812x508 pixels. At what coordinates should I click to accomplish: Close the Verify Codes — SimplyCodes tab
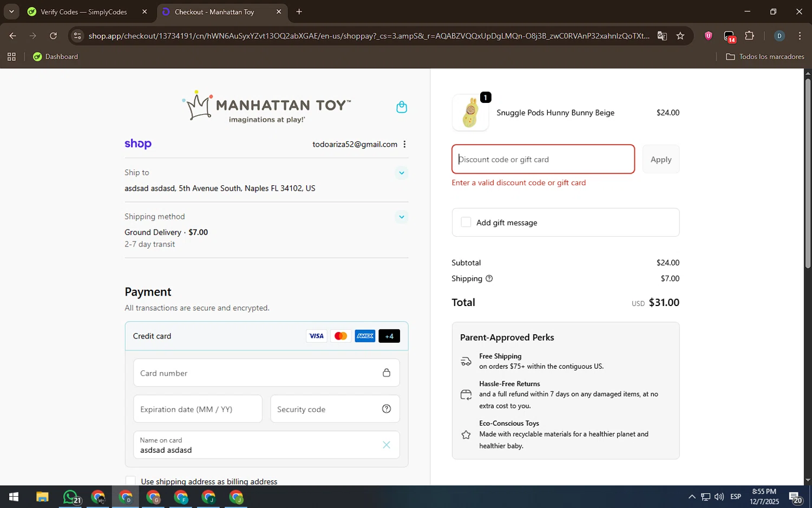(x=145, y=12)
